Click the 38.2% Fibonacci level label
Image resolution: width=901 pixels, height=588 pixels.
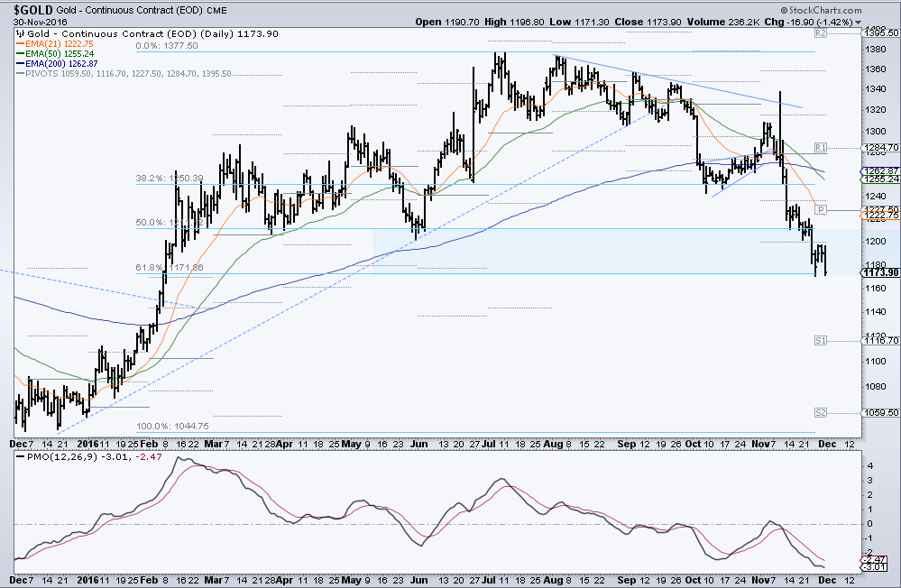pyautogui.click(x=170, y=179)
